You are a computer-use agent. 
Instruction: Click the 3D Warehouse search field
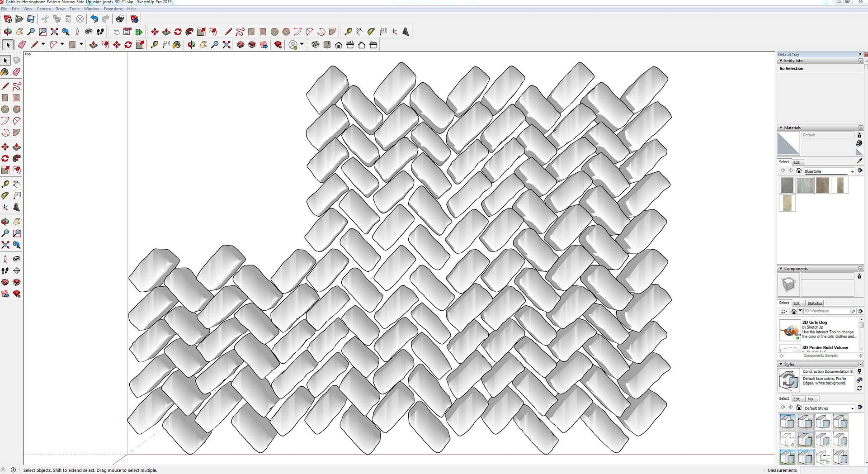(x=826, y=311)
